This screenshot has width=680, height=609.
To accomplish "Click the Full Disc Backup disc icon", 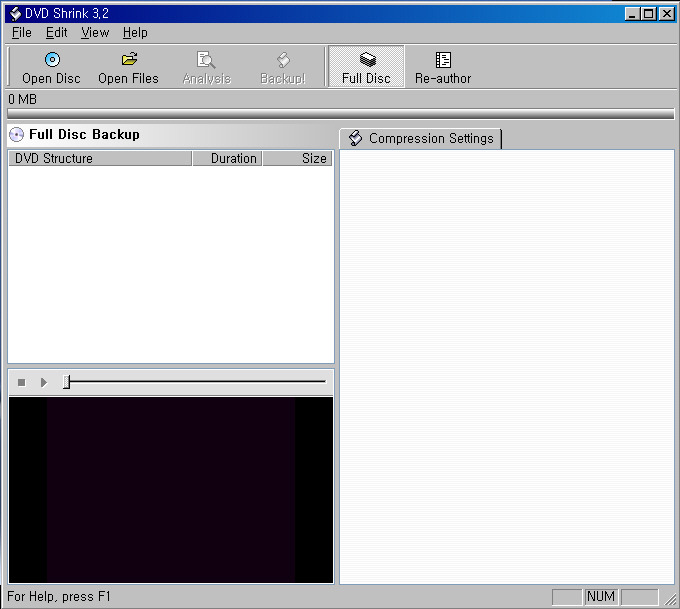I will click(x=16, y=134).
